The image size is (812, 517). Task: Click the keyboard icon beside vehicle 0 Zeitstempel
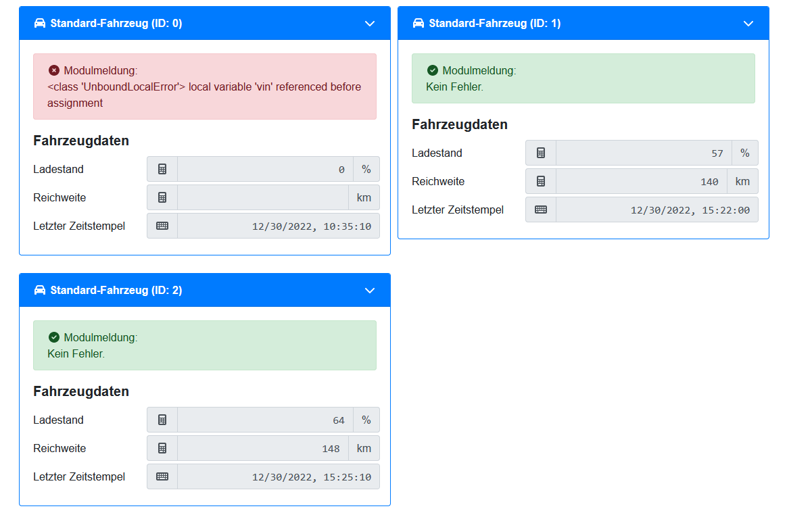pos(162,226)
